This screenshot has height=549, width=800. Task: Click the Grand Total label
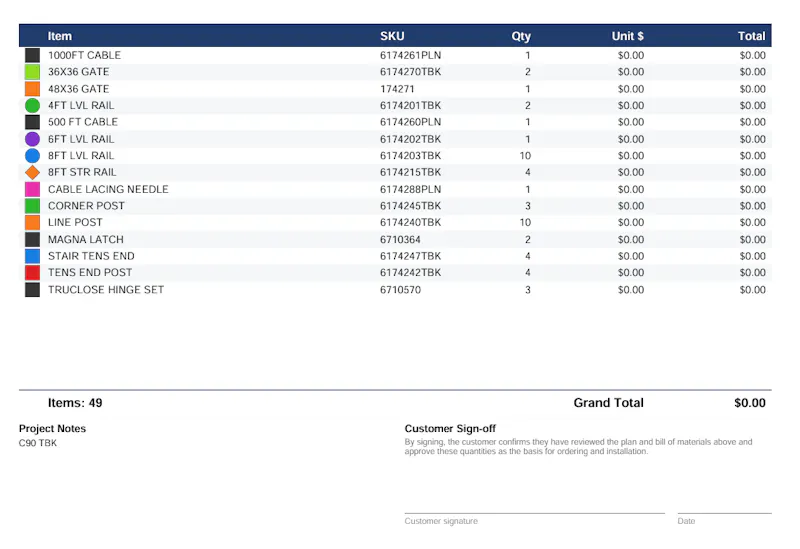[x=608, y=403]
